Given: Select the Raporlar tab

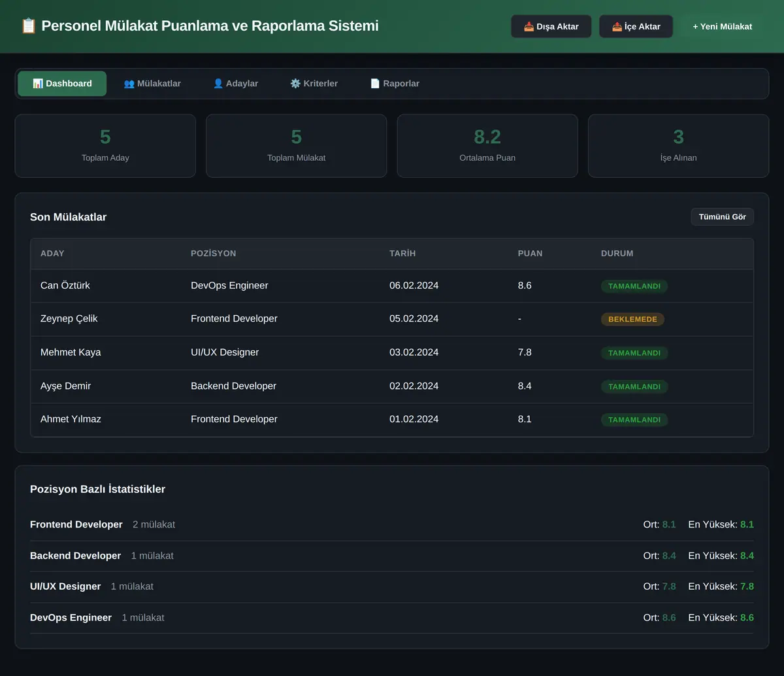Looking at the screenshot, I should click(395, 84).
